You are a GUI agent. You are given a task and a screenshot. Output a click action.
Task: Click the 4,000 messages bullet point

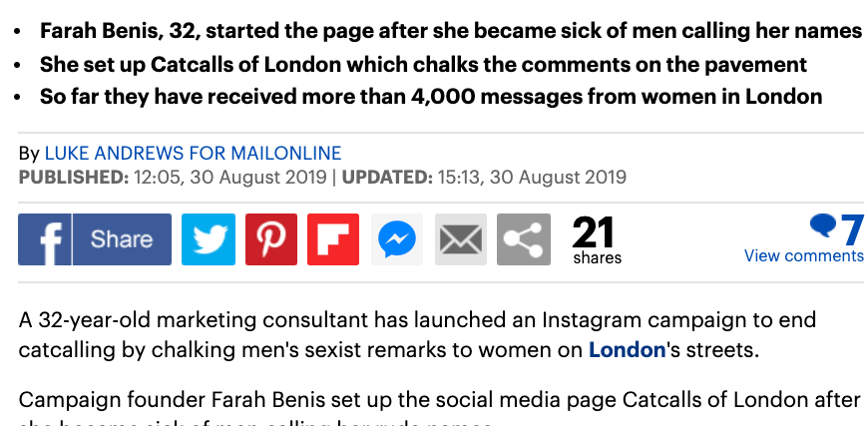430,97
